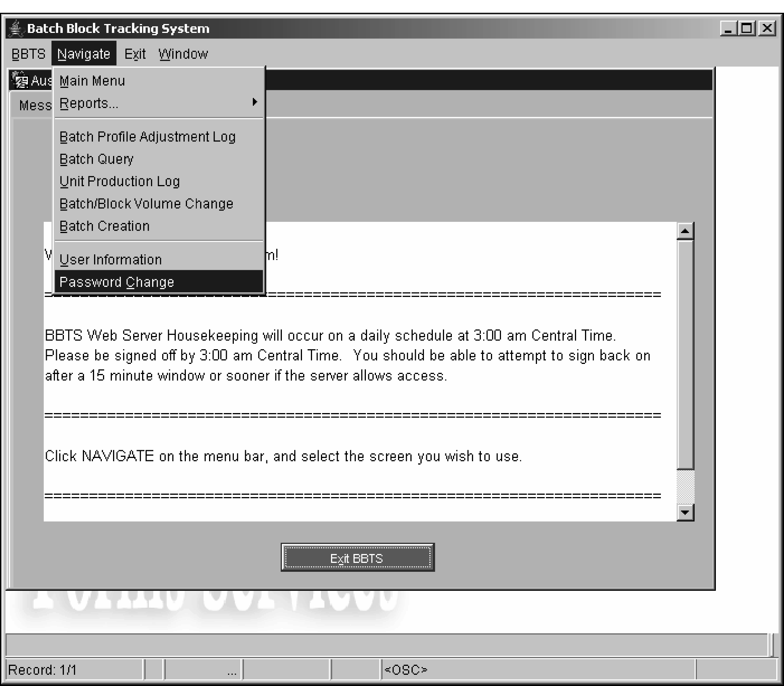Minimize the Batch Block Tracking System window

(729, 28)
